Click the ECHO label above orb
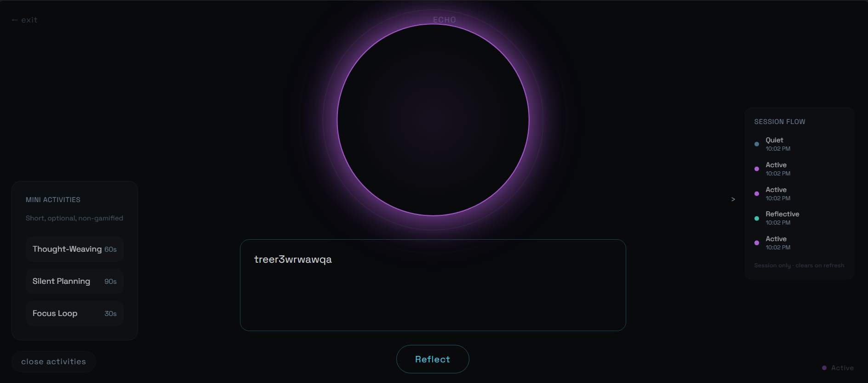This screenshot has height=383, width=868. tap(445, 20)
